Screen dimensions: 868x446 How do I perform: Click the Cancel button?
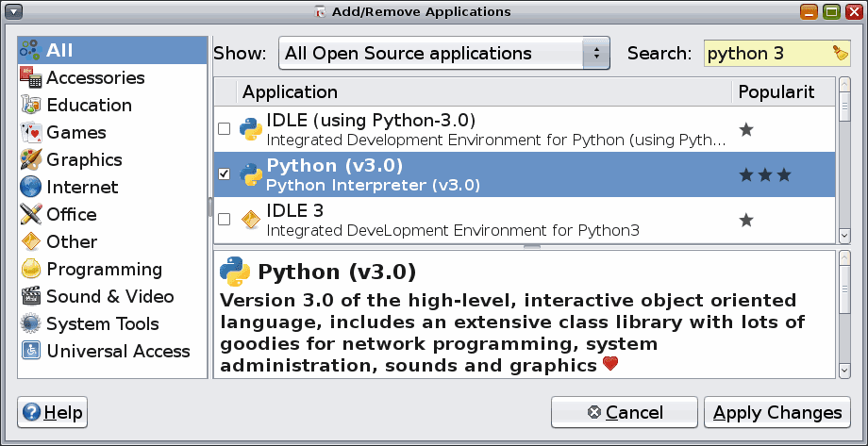[x=625, y=413]
